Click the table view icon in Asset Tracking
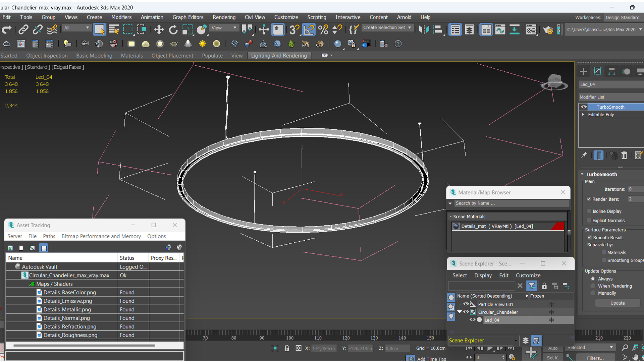Screen dimensions: 644x362 [44, 248]
